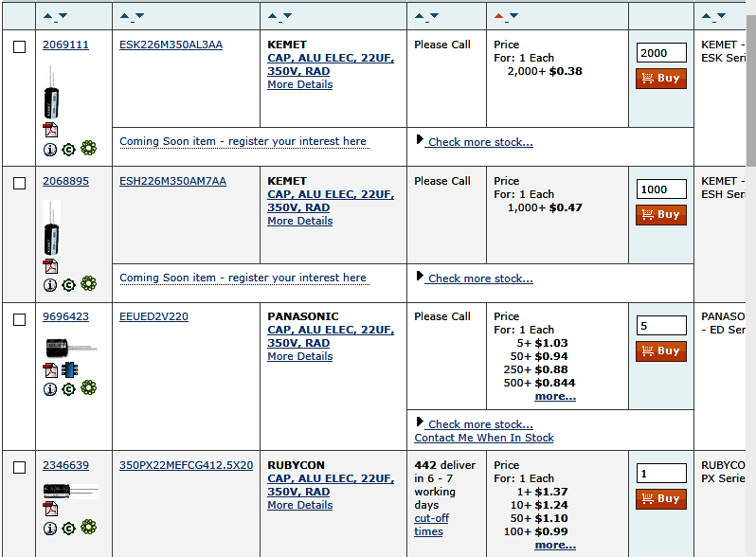Click the green RoHS flower icon for 2069111
The height and width of the screenshot is (557, 756).
coord(89,148)
